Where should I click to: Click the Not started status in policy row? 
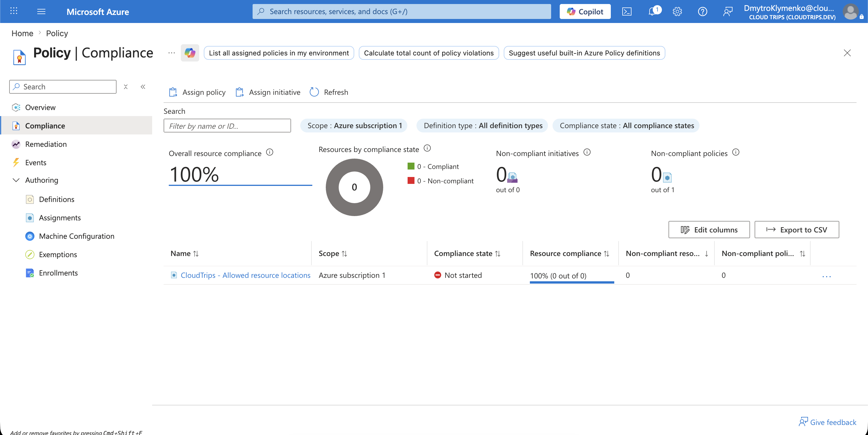coord(458,275)
